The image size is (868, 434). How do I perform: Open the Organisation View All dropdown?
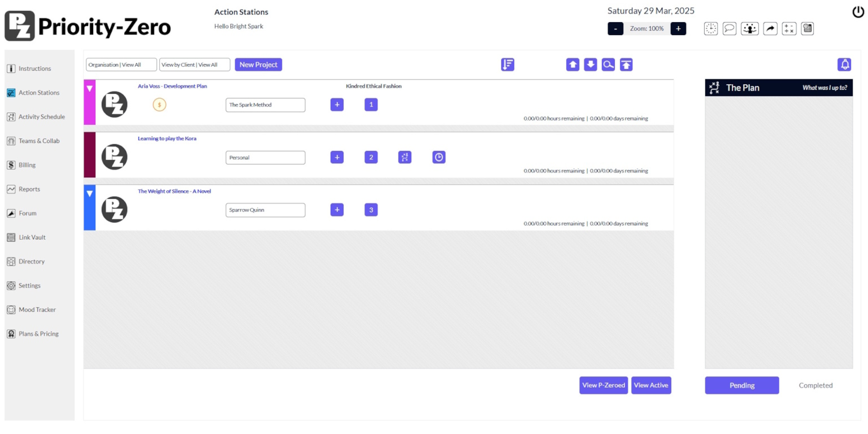[121, 65]
